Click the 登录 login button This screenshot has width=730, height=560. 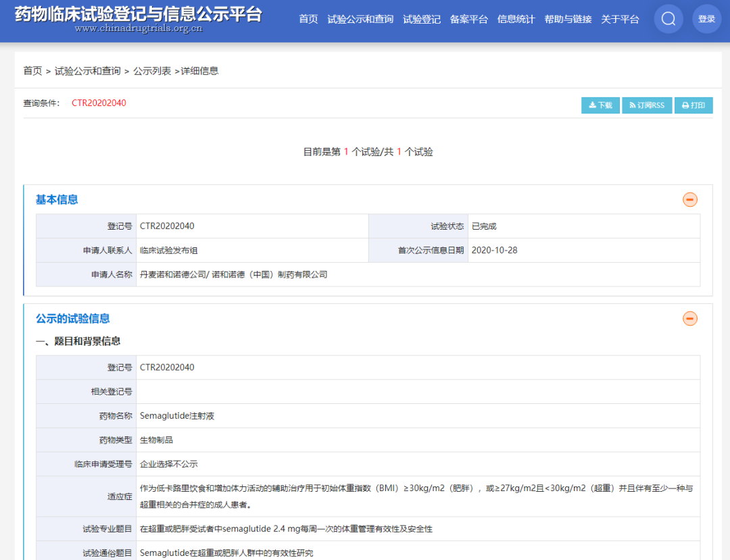(706, 19)
